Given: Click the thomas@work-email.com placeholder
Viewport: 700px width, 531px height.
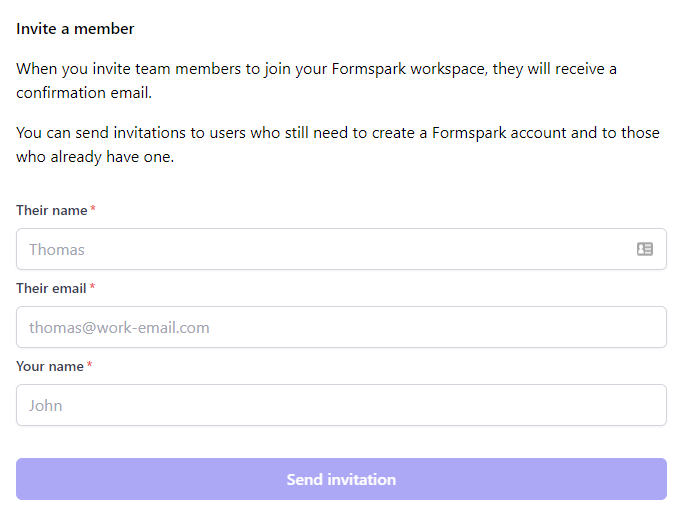Looking at the screenshot, I should [119, 327].
